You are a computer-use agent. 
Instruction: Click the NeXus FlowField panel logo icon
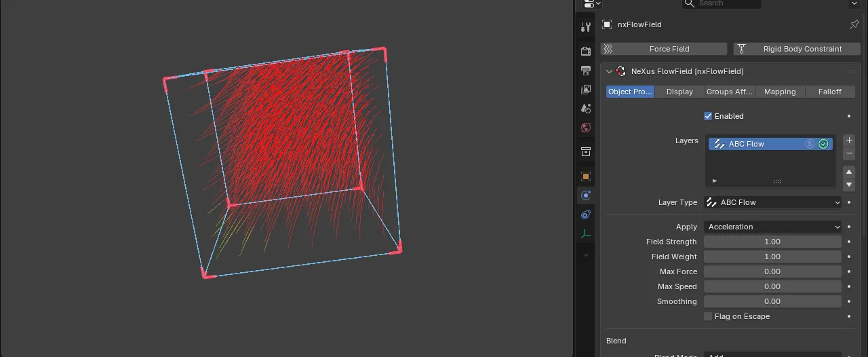[620, 71]
